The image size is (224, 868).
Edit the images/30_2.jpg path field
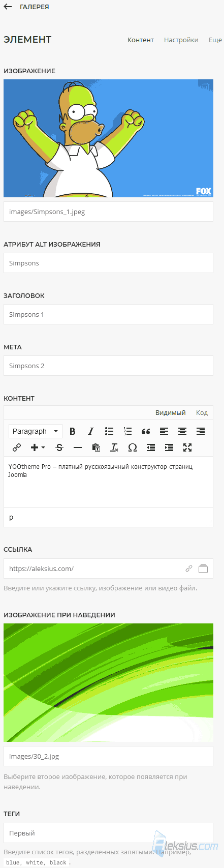coord(108,756)
